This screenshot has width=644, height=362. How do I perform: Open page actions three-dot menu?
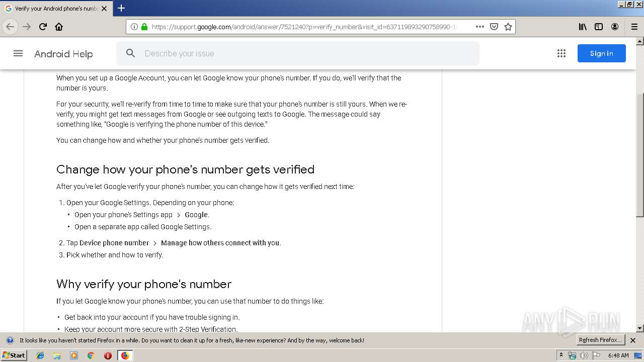[480, 27]
